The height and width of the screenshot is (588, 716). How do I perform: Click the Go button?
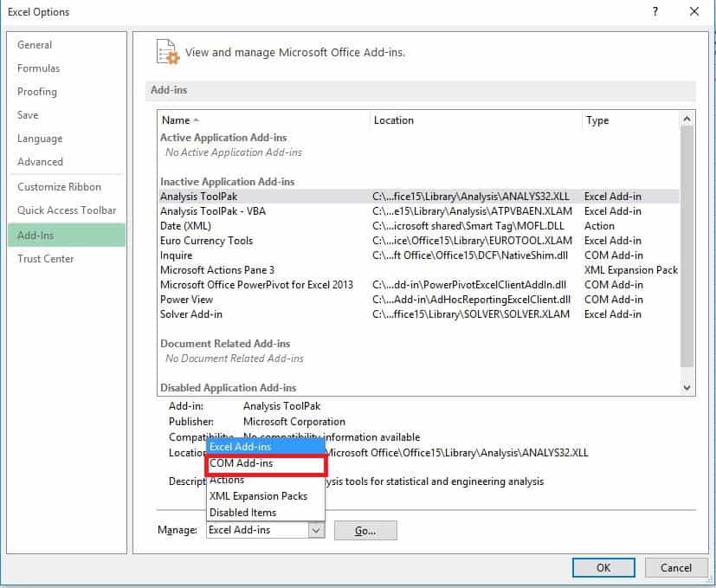(364, 529)
